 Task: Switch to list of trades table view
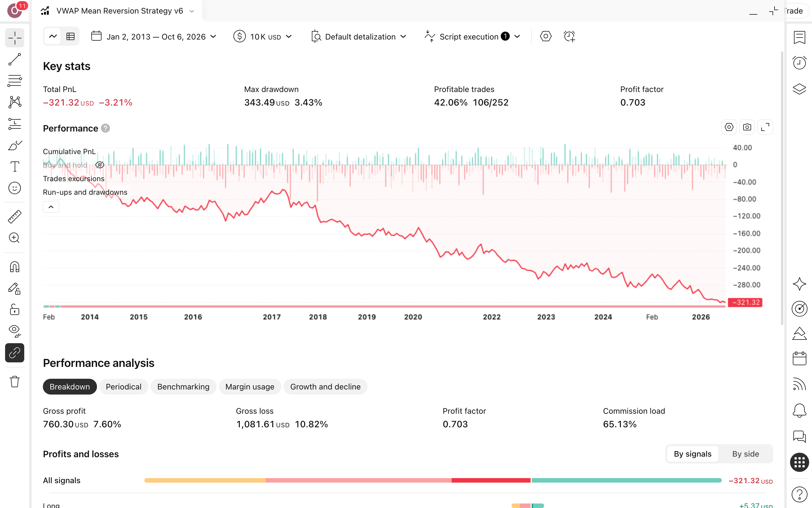pyautogui.click(x=70, y=36)
